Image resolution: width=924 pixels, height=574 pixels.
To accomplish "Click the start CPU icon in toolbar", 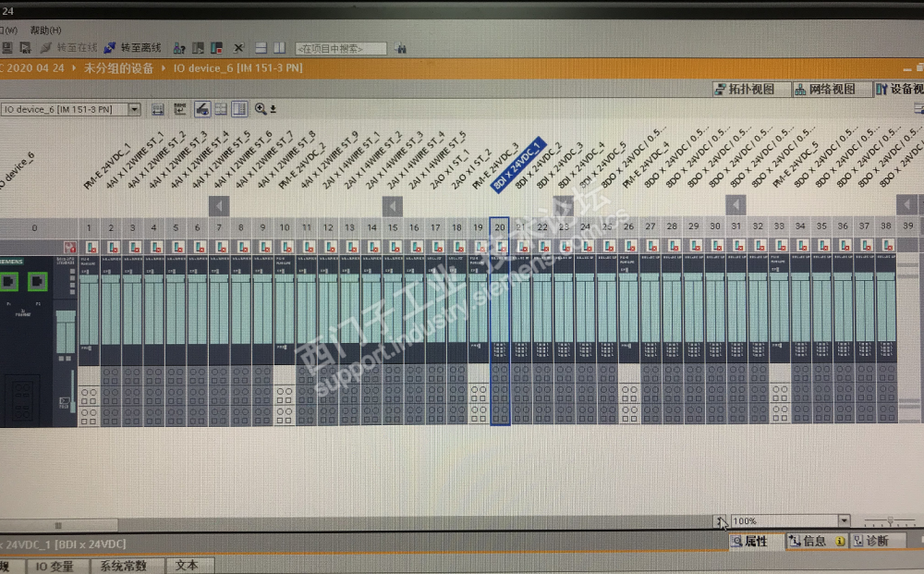I will tap(199, 48).
